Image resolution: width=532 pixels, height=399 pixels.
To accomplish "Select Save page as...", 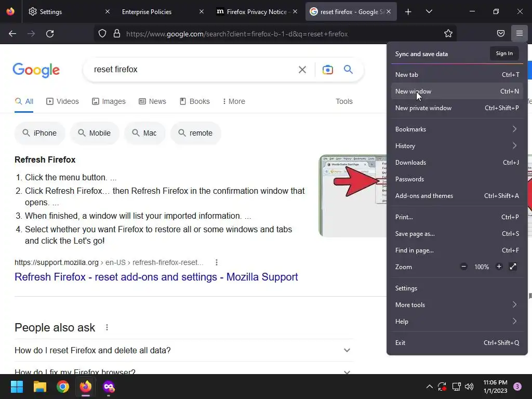I will click(x=457, y=234).
